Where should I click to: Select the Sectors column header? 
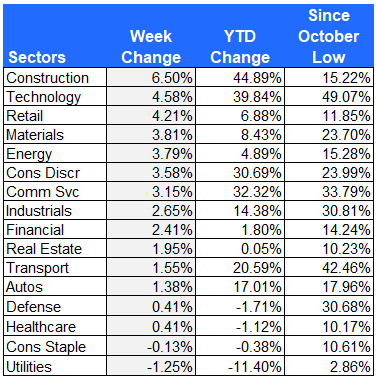tap(37, 57)
